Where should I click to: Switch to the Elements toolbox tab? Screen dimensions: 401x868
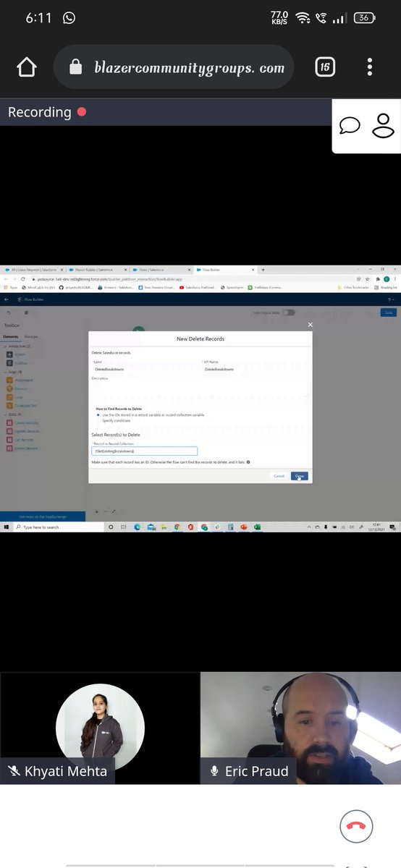click(x=10, y=336)
